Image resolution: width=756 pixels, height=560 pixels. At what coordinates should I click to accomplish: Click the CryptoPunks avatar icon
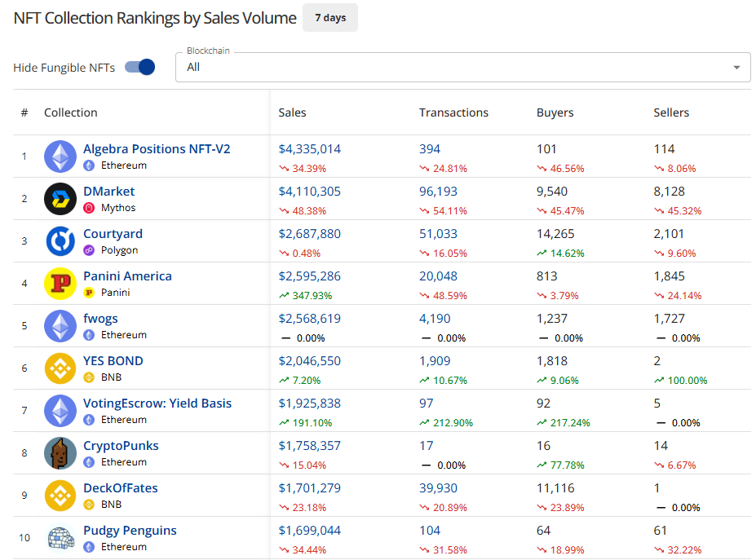60,453
